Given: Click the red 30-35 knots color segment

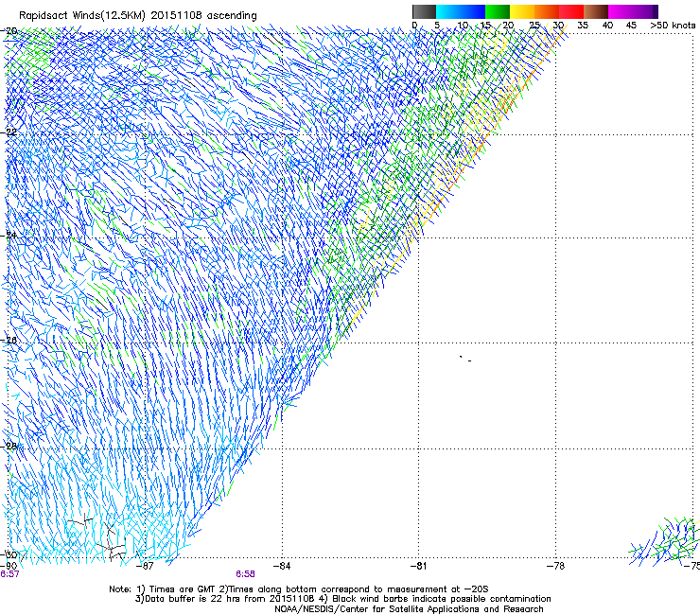Looking at the screenshot, I should [x=571, y=11].
